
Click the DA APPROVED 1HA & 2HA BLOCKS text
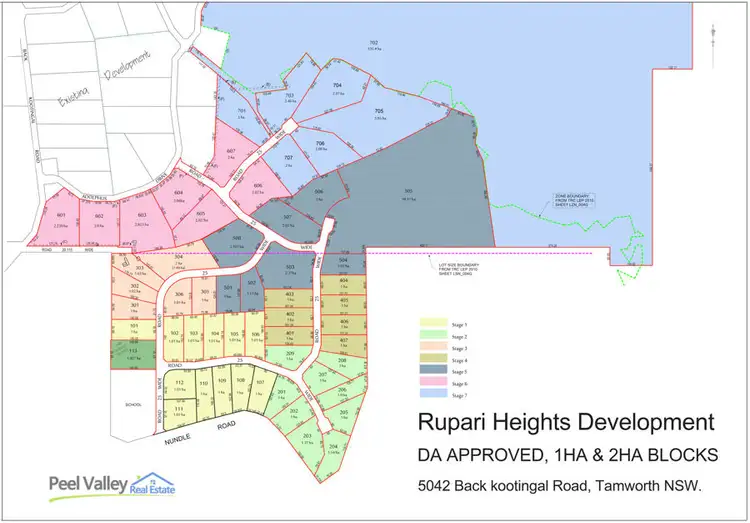pyautogui.click(x=565, y=456)
